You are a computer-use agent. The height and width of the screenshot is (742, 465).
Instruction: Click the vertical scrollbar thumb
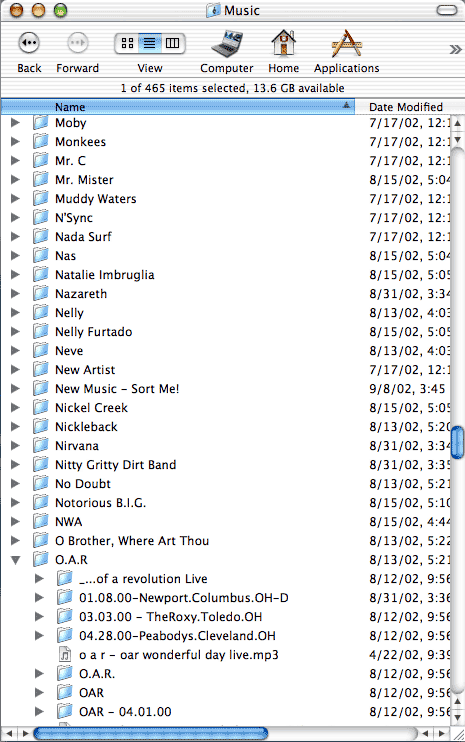457,442
